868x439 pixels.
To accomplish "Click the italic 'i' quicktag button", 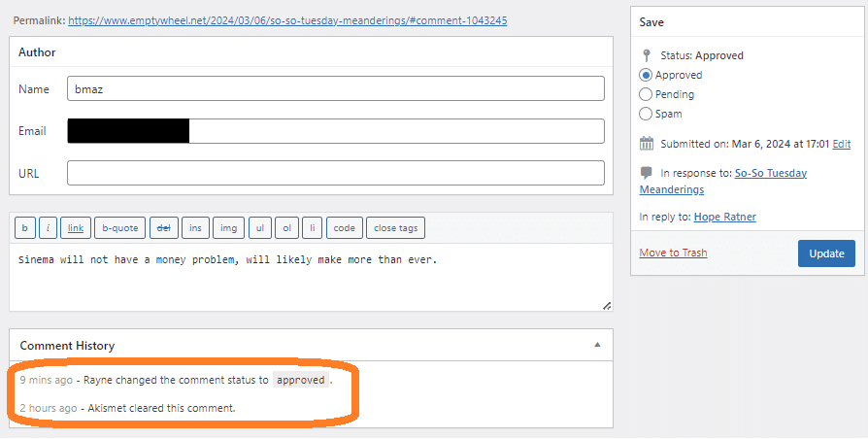I will pos(48,228).
